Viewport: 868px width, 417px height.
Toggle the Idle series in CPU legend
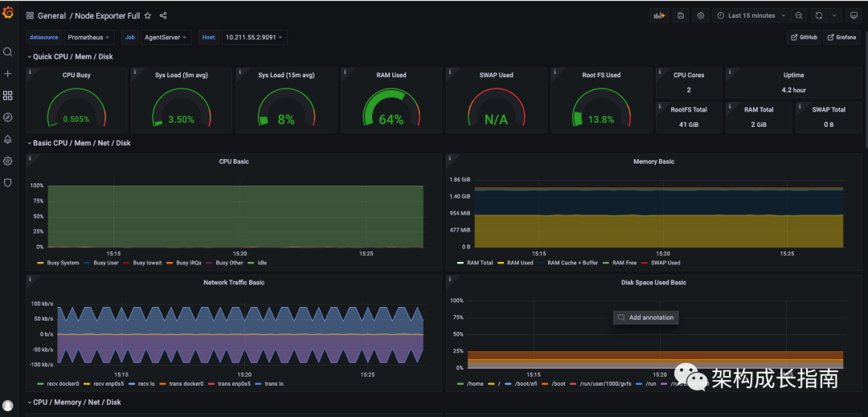[x=261, y=263]
